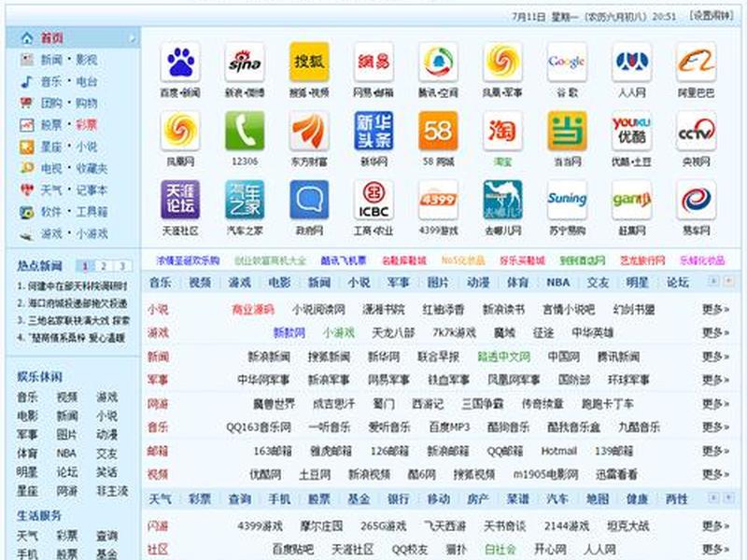Click the m1905电影网 link
Screen dimensions: 747x560
[545, 474]
